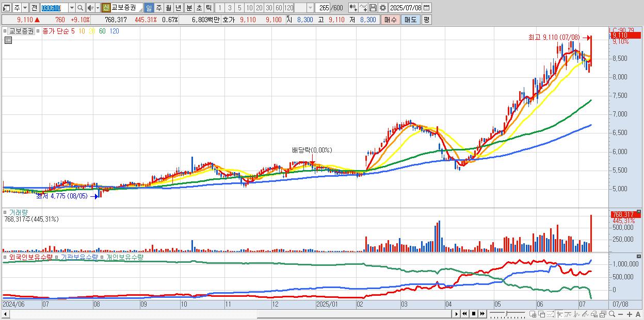Open the 주 type dropdown arrow
The height and width of the screenshot is (320, 644).
pos(25,8)
